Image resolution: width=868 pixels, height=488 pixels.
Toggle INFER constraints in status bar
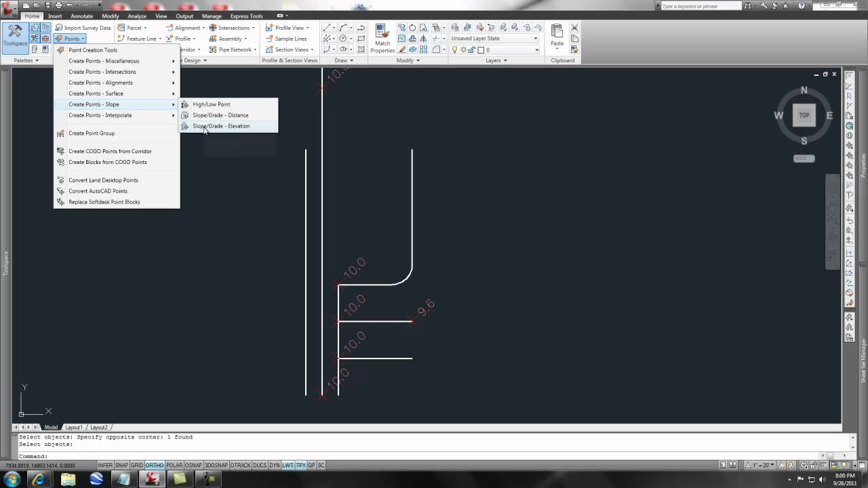(x=105, y=466)
